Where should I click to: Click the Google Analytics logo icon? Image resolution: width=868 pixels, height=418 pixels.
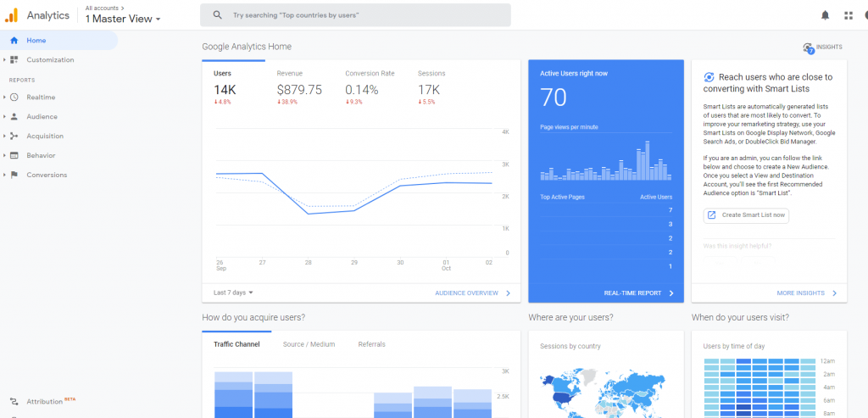coord(12,15)
